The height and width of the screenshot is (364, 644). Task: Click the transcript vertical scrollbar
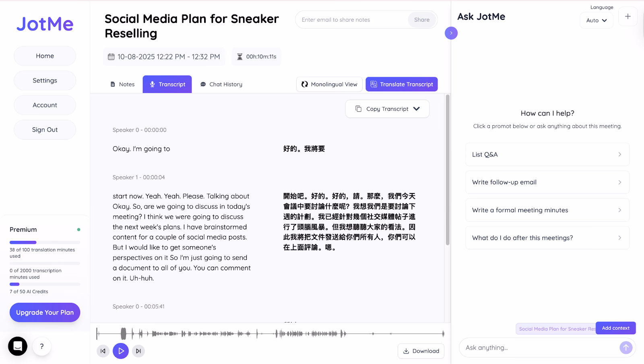coord(448,170)
